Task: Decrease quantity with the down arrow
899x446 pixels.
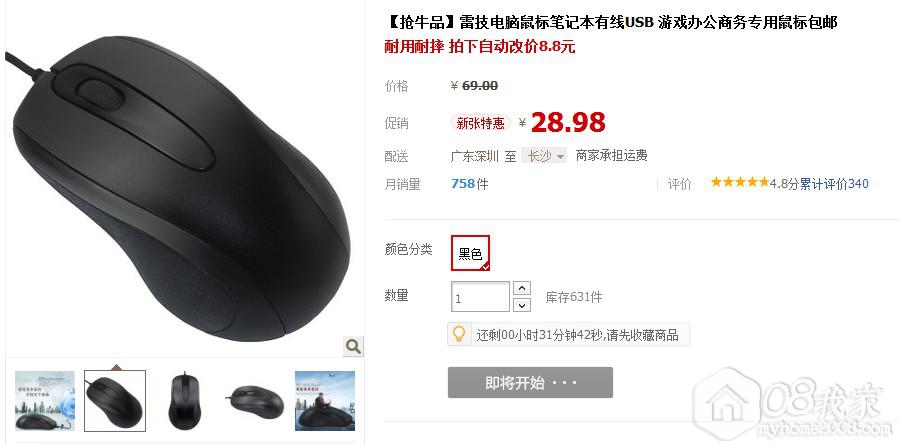Action: pos(521,305)
